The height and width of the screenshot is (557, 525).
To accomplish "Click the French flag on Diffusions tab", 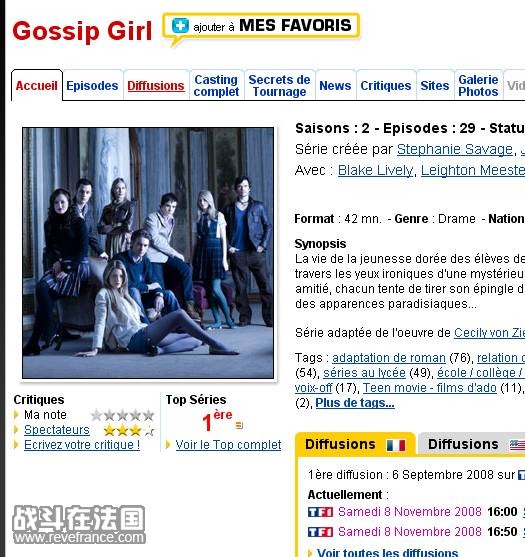I will click(396, 445).
